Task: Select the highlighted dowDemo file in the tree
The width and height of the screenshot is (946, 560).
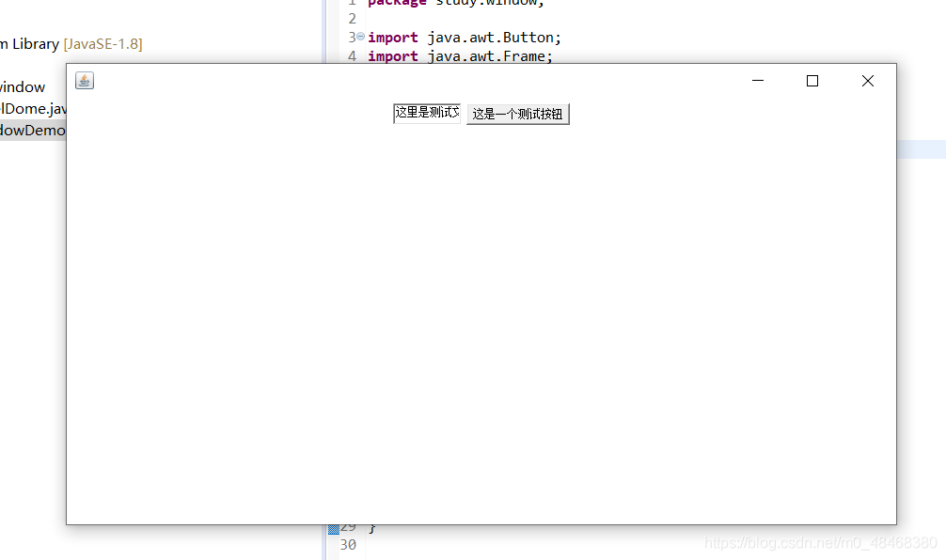Action: click(x=33, y=131)
